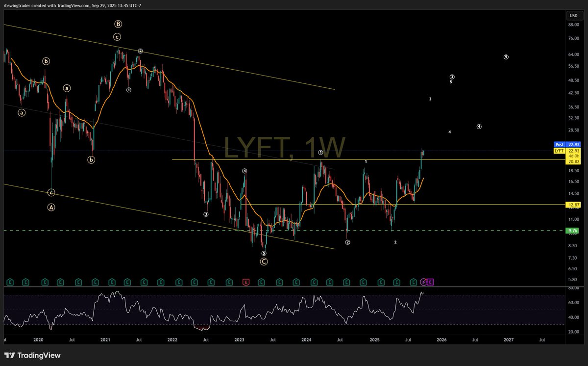Click the 64.00 price scale value
588x366 pixels.
pyautogui.click(x=573, y=55)
